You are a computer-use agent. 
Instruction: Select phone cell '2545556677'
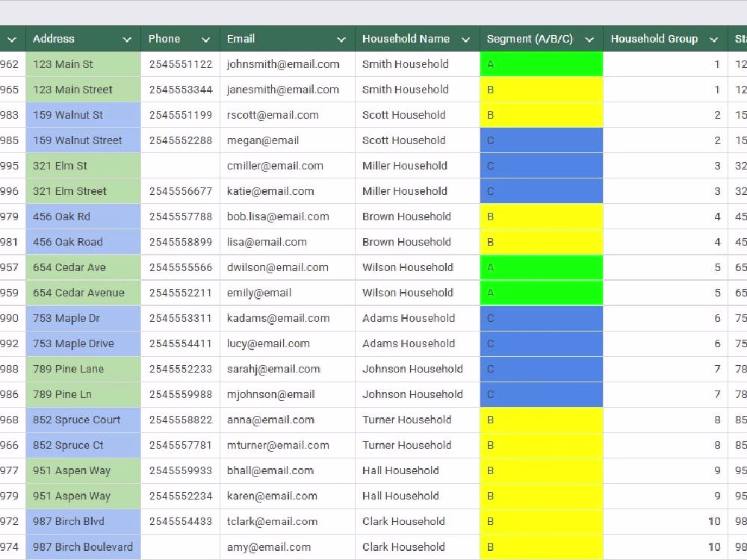coord(181,191)
